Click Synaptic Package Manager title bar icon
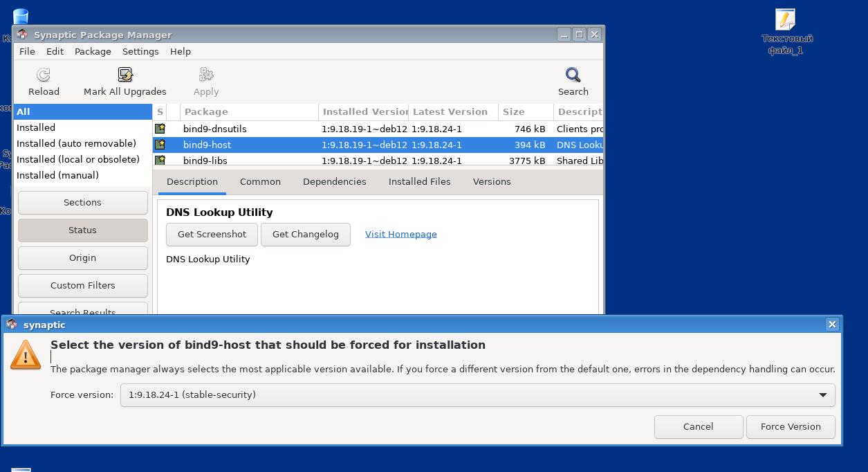Viewport: 868px width, 472px height. pyautogui.click(x=22, y=34)
